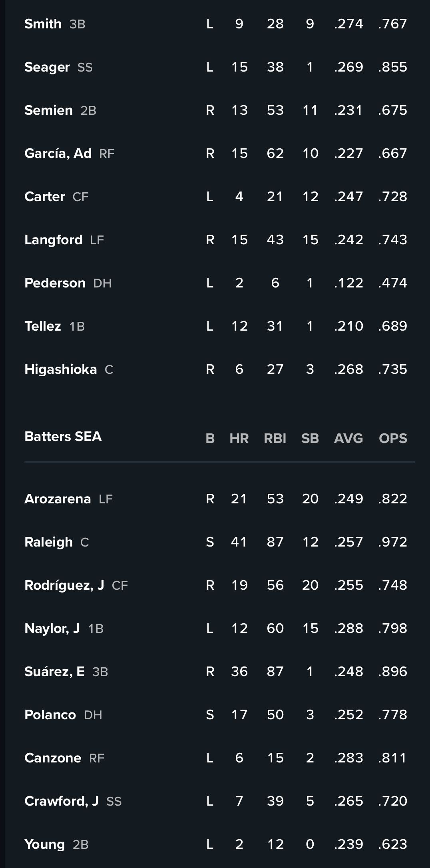Viewport: 430px width, 868px height.
Task: Open Polanco's player profile
Action: tap(50, 715)
